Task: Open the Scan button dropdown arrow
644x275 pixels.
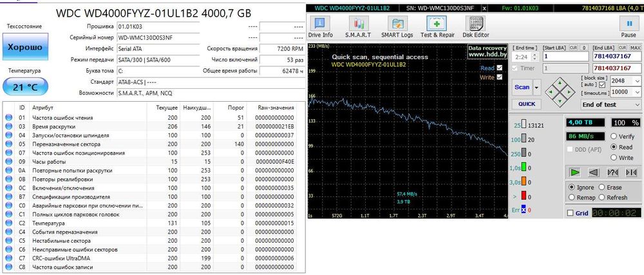Action: pyautogui.click(x=536, y=88)
